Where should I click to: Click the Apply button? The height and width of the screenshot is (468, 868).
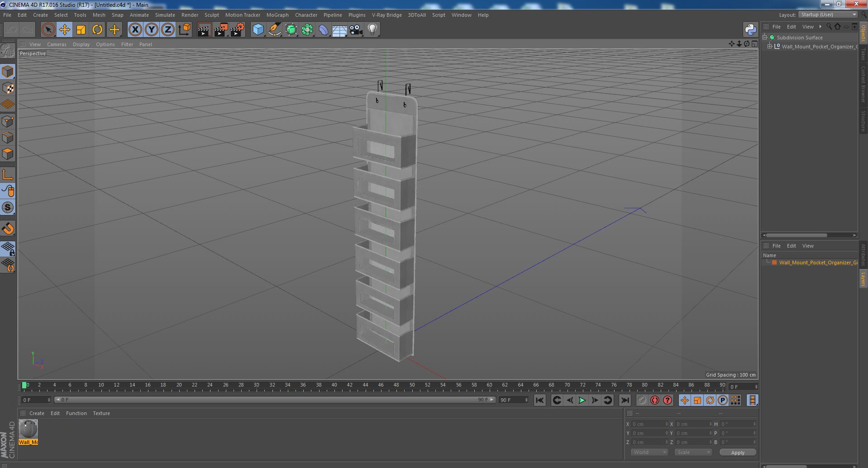point(738,452)
